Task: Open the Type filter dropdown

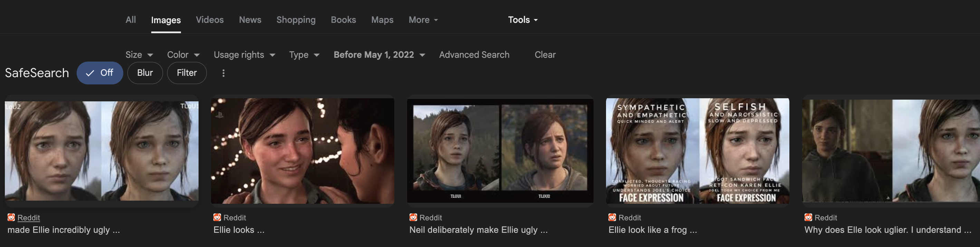Action: 304,55
